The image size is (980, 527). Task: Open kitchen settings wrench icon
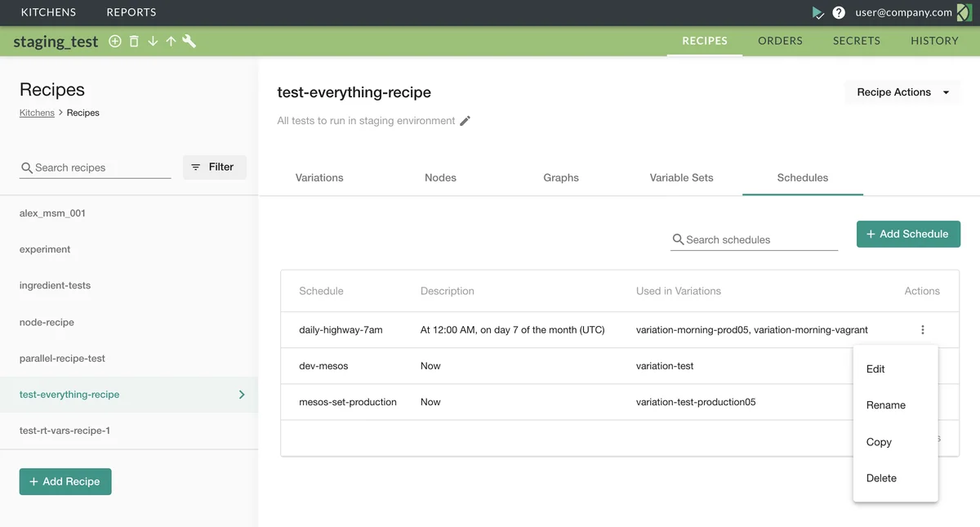pyautogui.click(x=189, y=41)
